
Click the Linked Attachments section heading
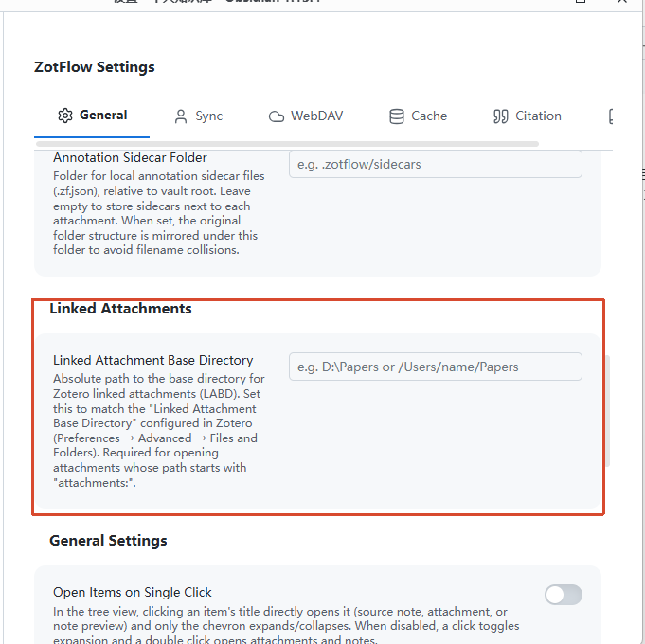(x=120, y=309)
